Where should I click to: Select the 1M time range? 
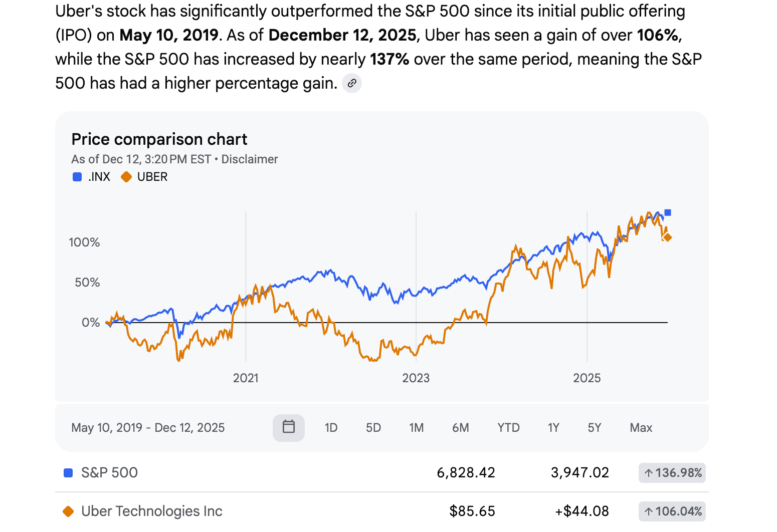416,428
